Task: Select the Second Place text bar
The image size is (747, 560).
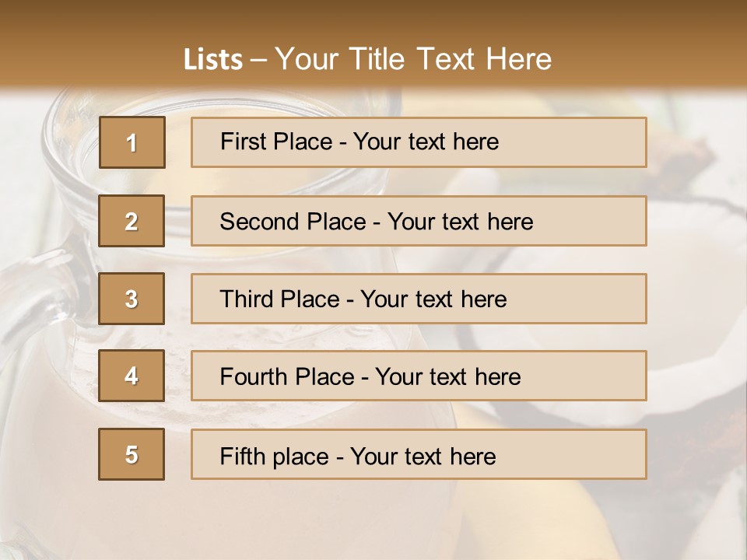Action: [x=419, y=221]
